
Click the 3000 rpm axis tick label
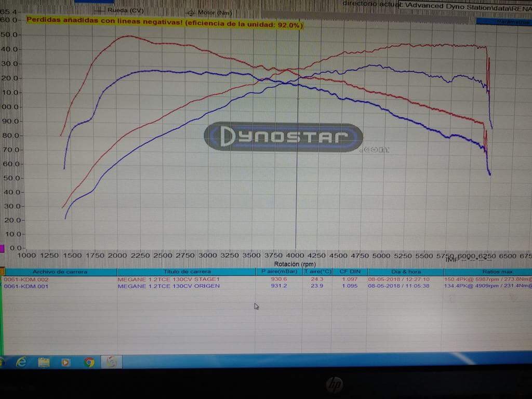[207, 256]
